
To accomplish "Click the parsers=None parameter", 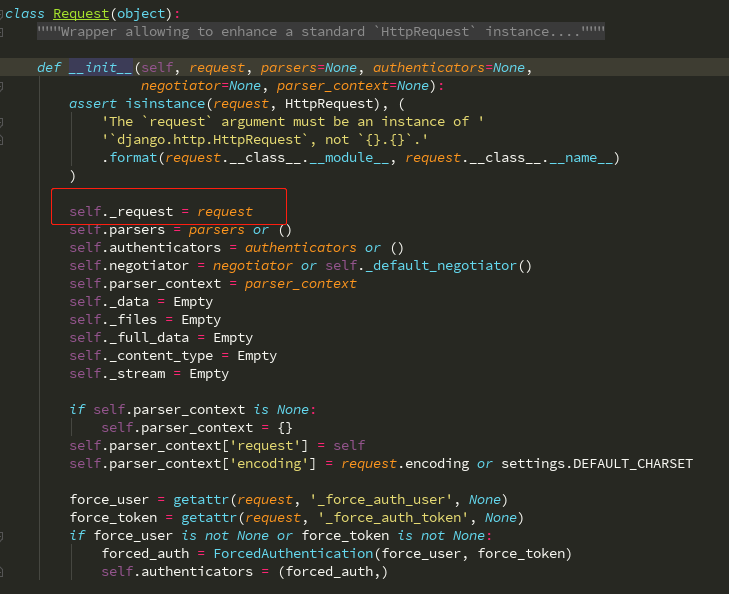I will (309, 68).
